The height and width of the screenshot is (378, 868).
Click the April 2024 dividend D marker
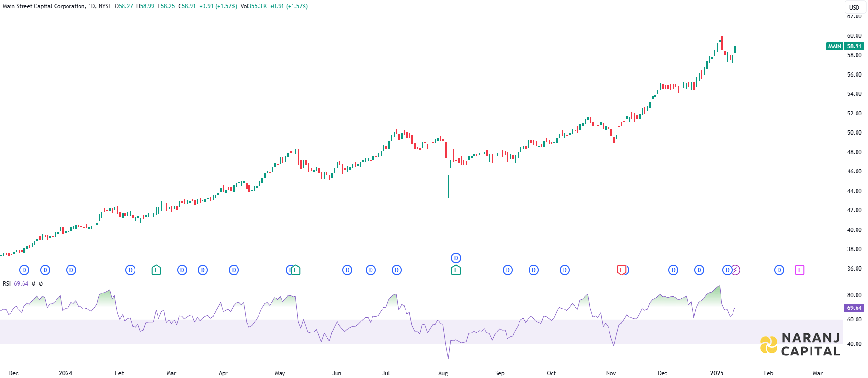pyautogui.click(x=234, y=270)
